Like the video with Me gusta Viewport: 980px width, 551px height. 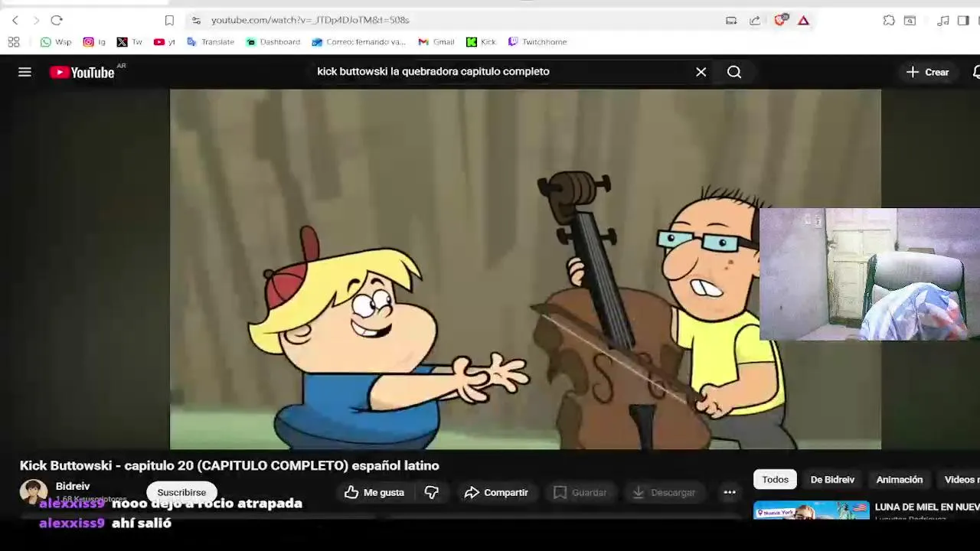374,492
